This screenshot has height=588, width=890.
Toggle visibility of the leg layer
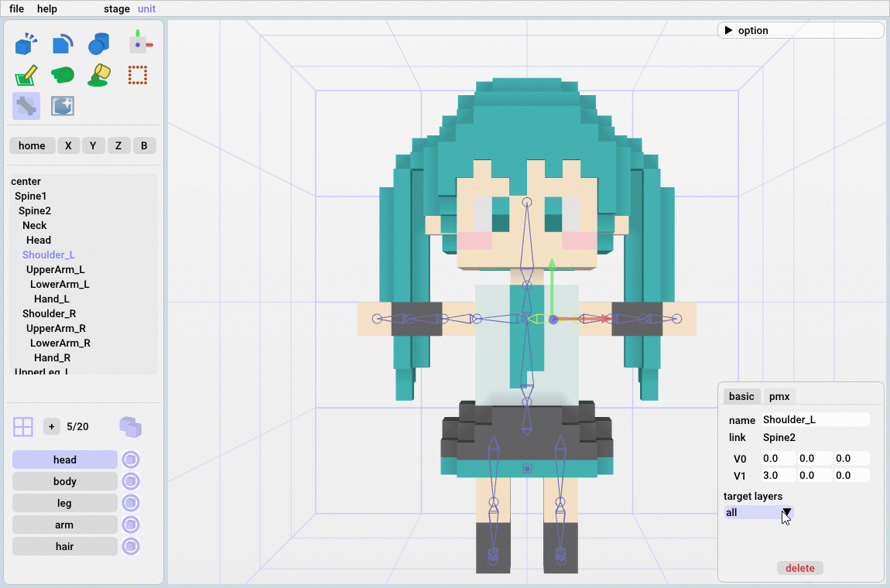pyautogui.click(x=131, y=503)
